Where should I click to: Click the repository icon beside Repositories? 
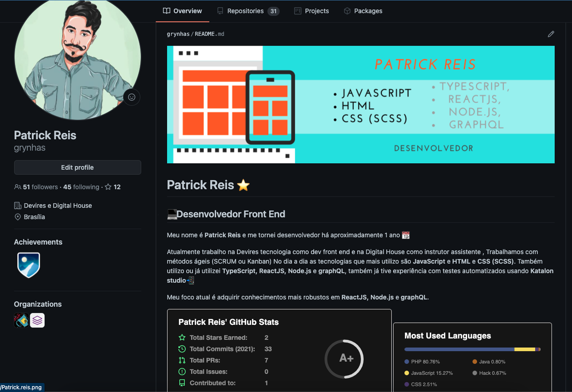click(x=220, y=11)
